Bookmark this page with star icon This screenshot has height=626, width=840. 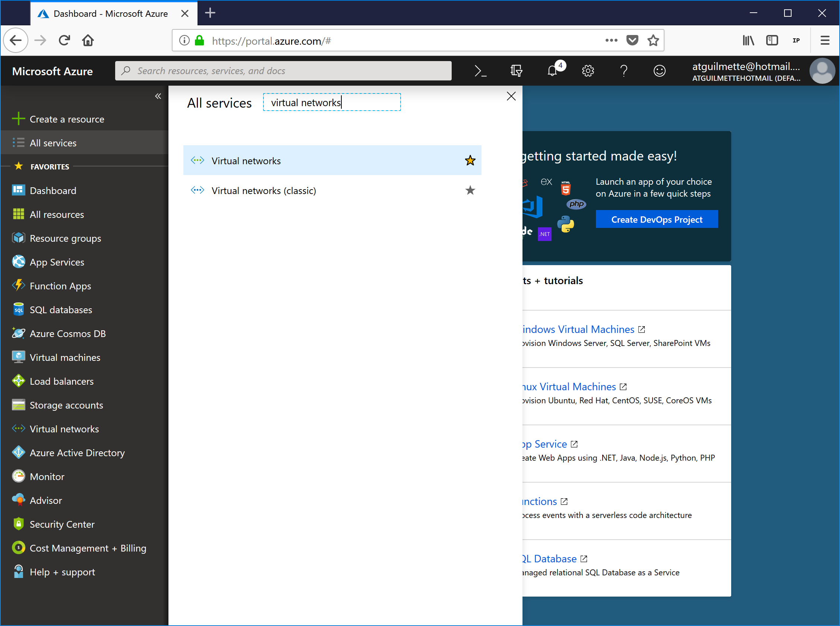pyautogui.click(x=653, y=40)
